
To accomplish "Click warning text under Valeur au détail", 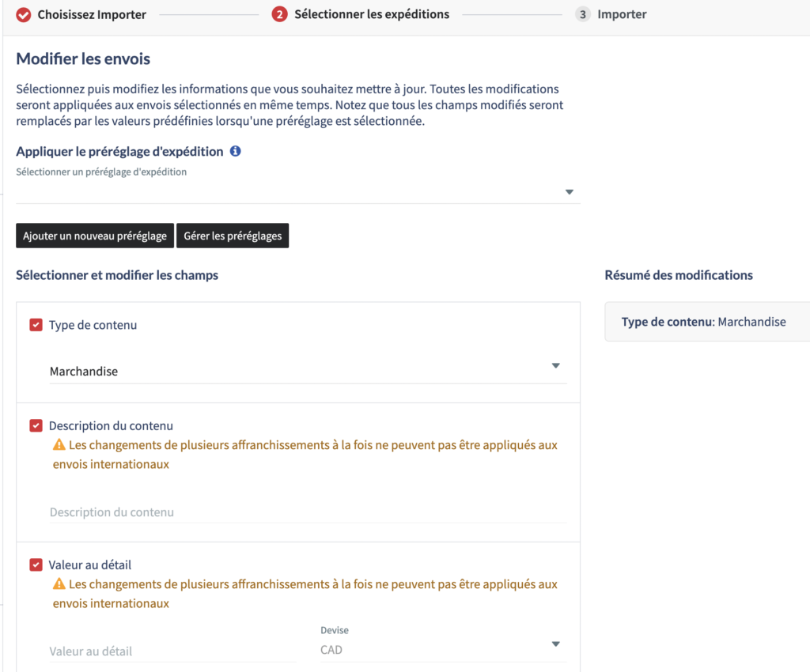I will (305, 594).
